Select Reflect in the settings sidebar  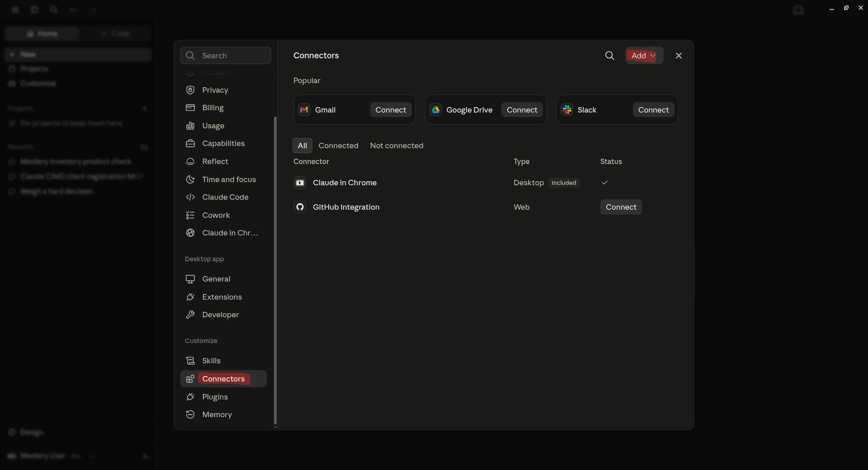tap(223, 161)
